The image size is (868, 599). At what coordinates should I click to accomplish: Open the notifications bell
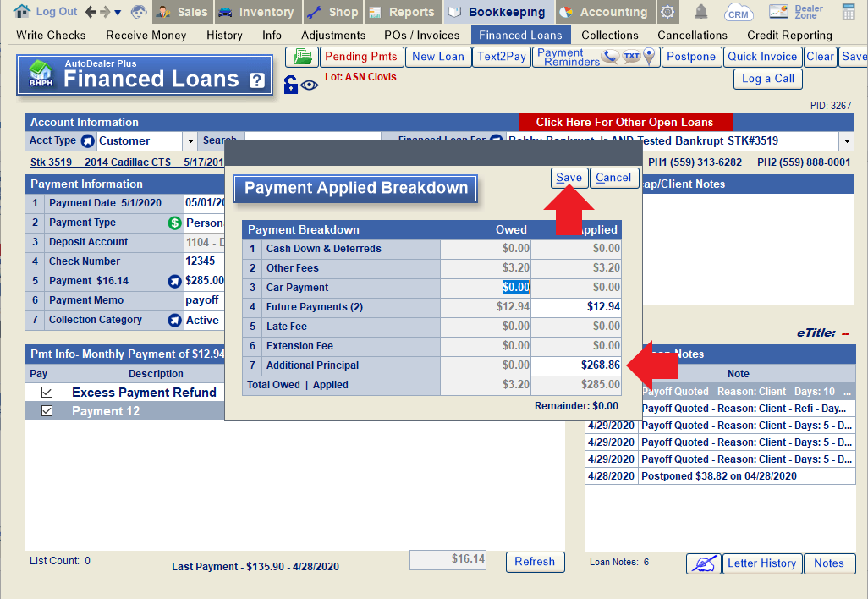point(700,12)
